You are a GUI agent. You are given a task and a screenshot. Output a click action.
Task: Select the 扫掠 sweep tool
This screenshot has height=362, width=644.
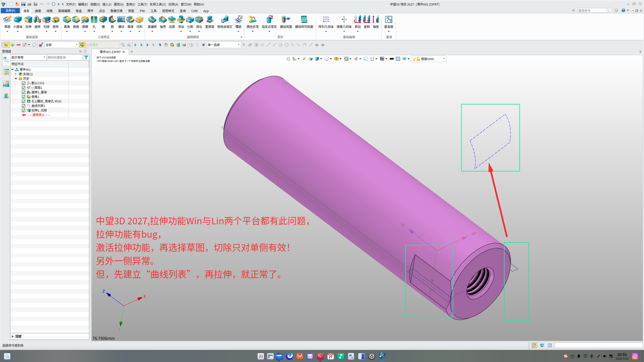pyautogui.click(x=47, y=22)
